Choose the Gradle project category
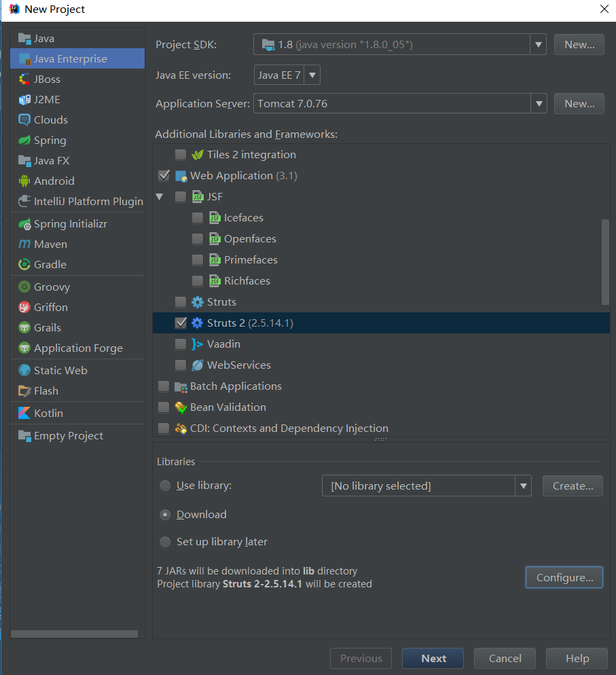616x675 pixels. point(77,264)
